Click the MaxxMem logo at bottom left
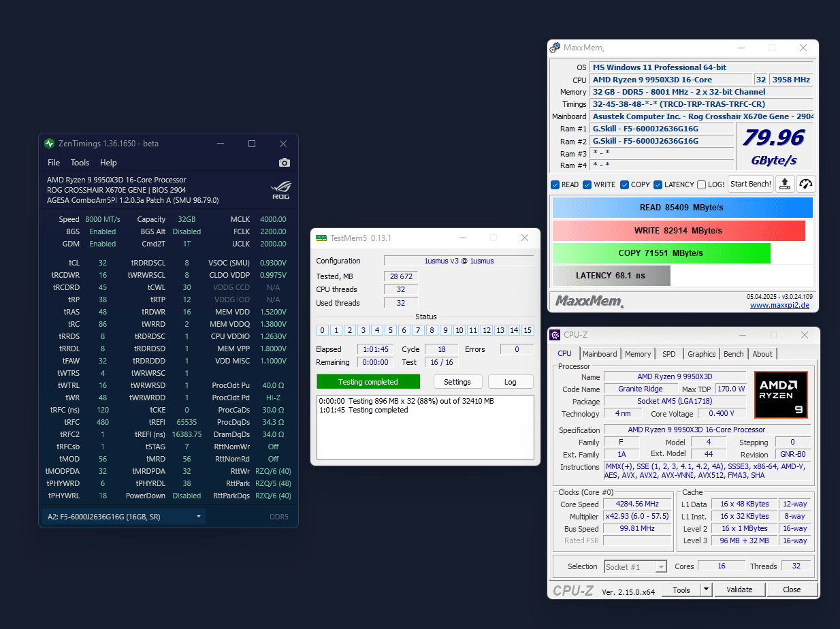840x629 pixels. (589, 301)
